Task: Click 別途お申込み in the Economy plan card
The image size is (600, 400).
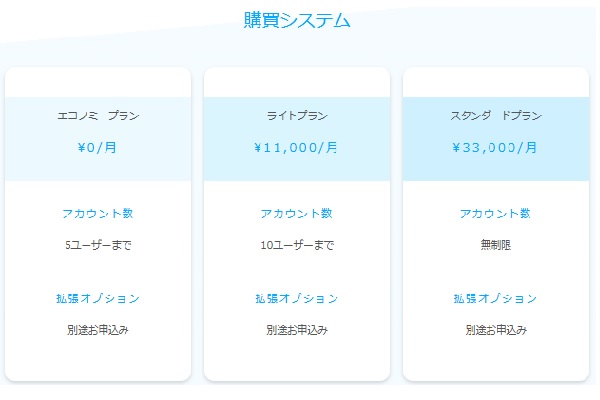Action: pos(98,329)
